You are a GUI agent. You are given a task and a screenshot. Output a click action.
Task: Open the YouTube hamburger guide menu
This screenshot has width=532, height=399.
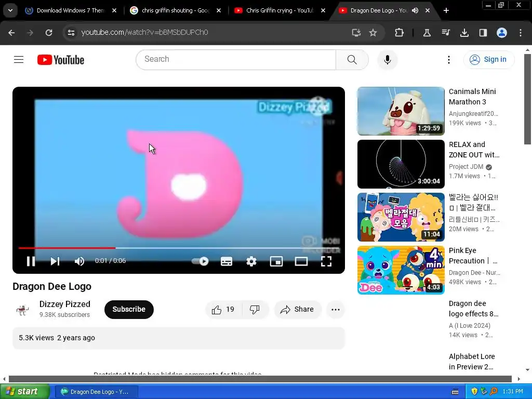[x=19, y=60]
